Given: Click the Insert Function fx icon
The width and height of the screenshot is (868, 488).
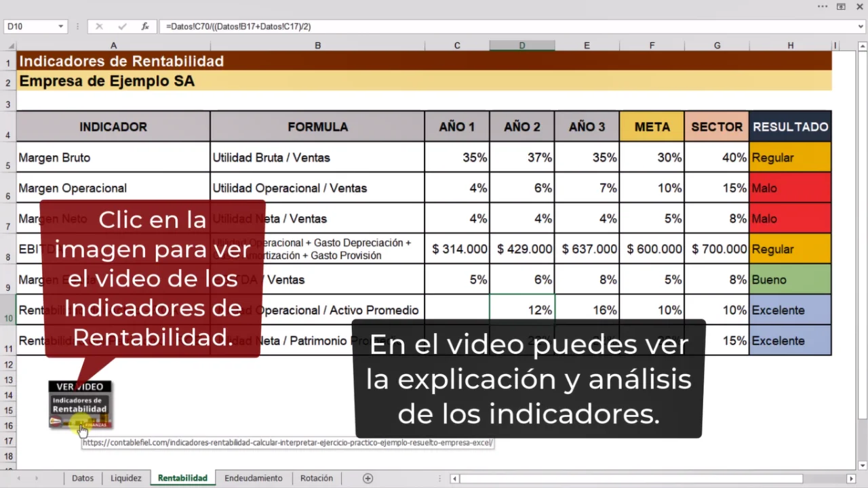Looking at the screenshot, I should point(145,26).
